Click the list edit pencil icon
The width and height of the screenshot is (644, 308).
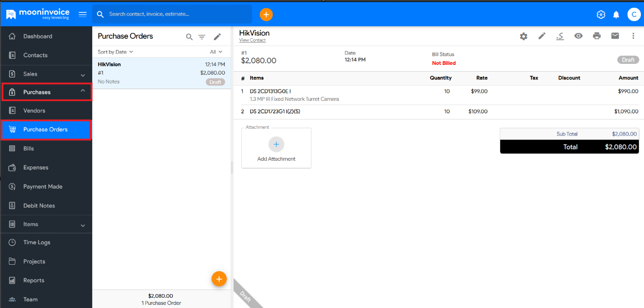(218, 37)
